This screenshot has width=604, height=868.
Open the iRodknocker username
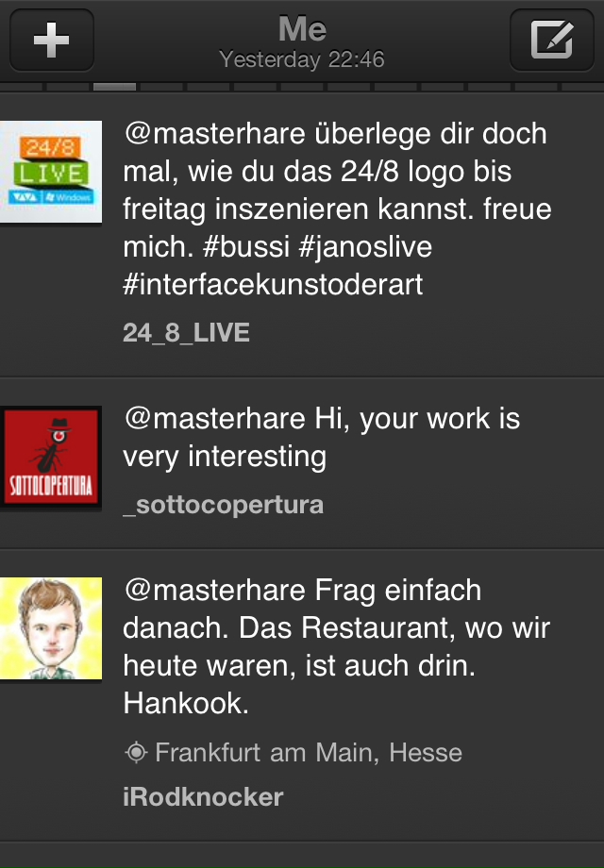tap(203, 797)
